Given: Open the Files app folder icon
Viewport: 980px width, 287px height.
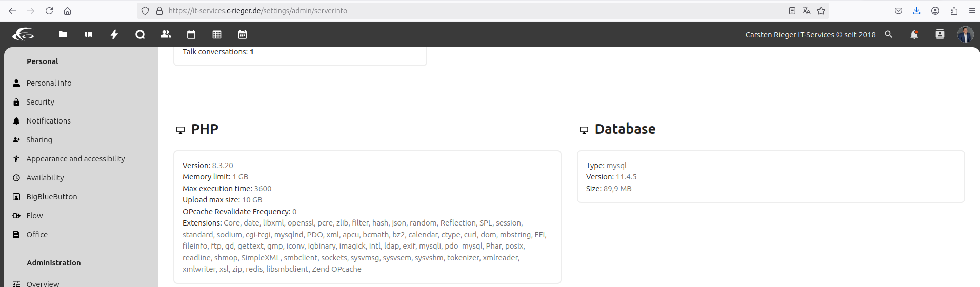Looking at the screenshot, I should coord(63,34).
